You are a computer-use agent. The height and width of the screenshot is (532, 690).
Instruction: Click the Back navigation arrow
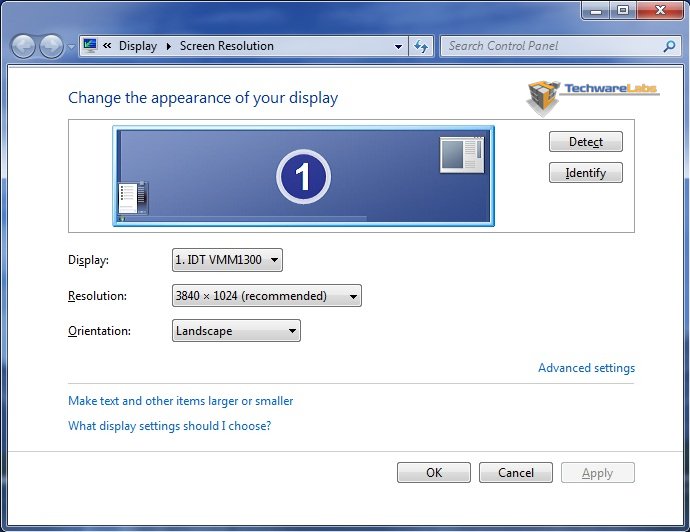(x=23, y=46)
